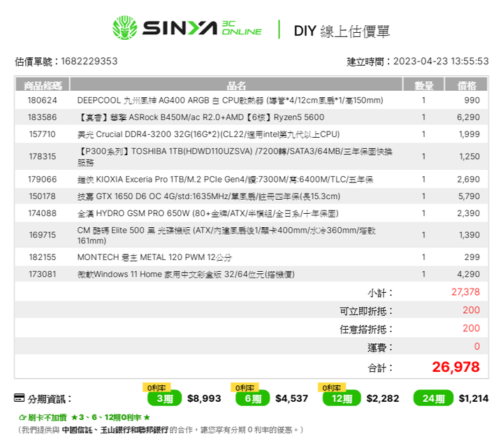Click the price 6,290

[468, 117]
